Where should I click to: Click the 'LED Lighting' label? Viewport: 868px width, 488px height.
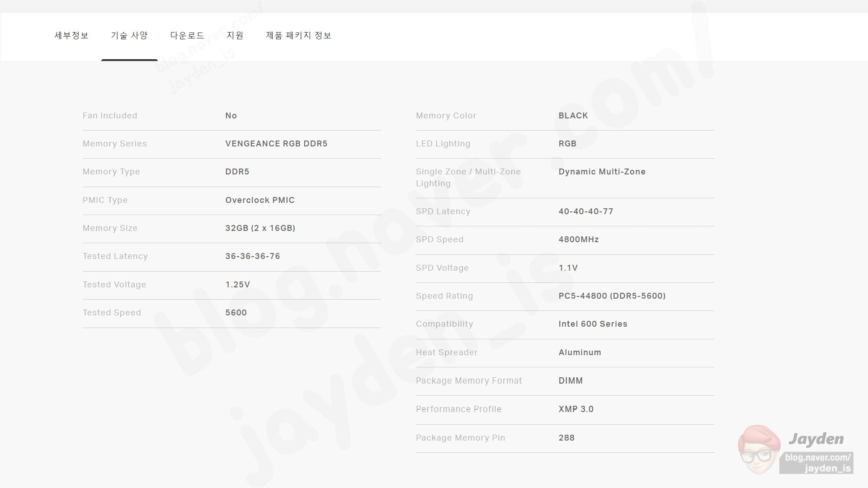coord(443,144)
